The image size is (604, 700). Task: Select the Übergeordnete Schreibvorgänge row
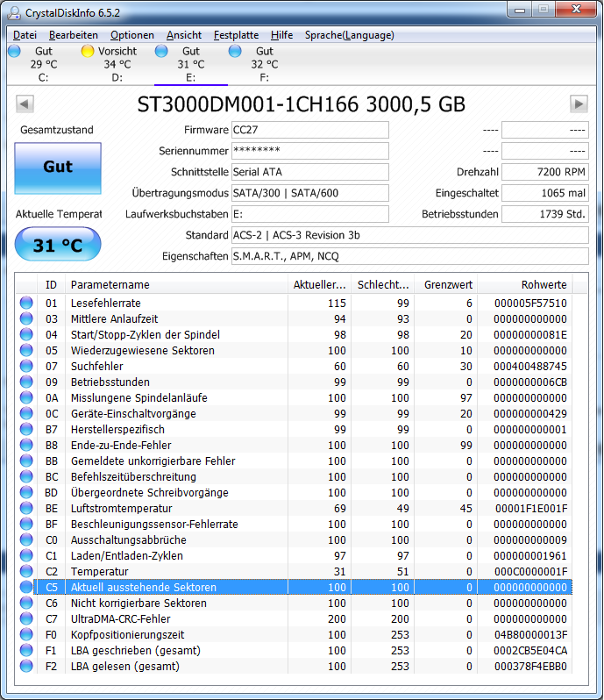pyautogui.click(x=295, y=492)
